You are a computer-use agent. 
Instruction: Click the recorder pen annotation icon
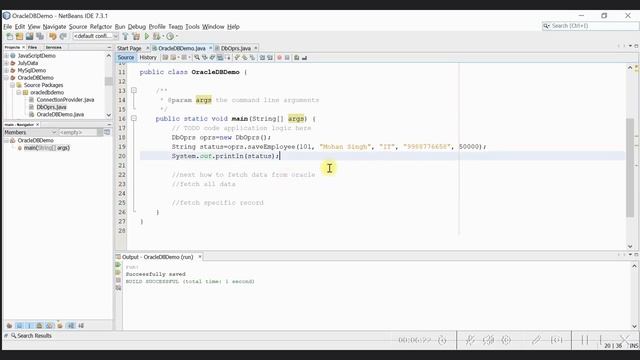point(536,340)
